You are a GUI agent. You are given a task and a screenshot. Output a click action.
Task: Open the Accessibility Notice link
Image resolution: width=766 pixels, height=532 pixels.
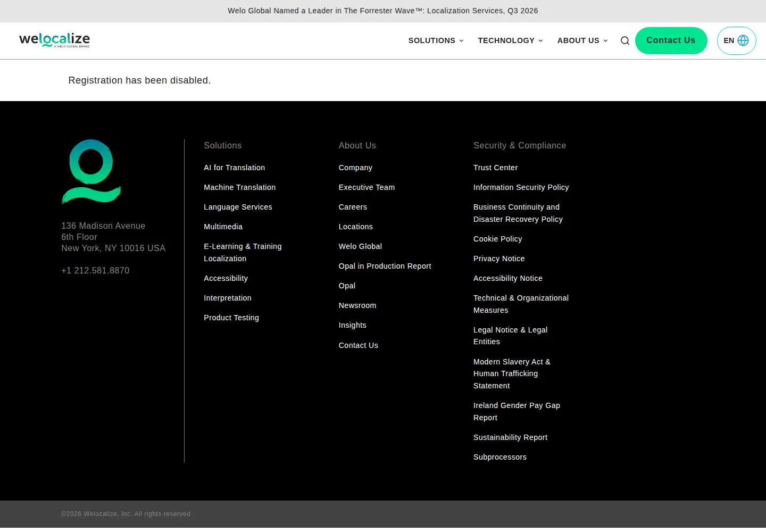pyautogui.click(x=508, y=278)
